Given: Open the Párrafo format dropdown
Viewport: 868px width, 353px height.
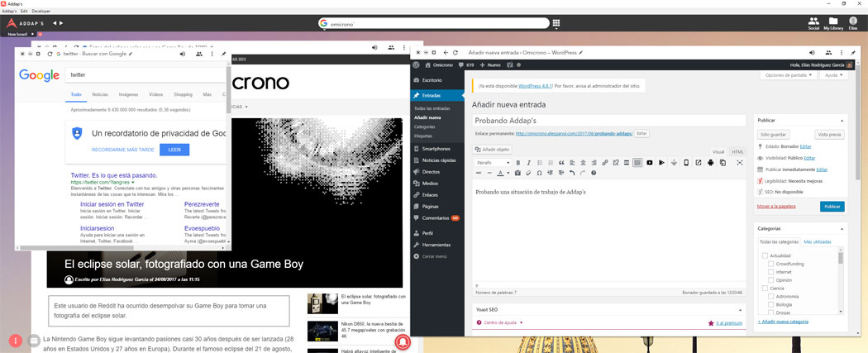Looking at the screenshot, I should click(x=494, y=163).
